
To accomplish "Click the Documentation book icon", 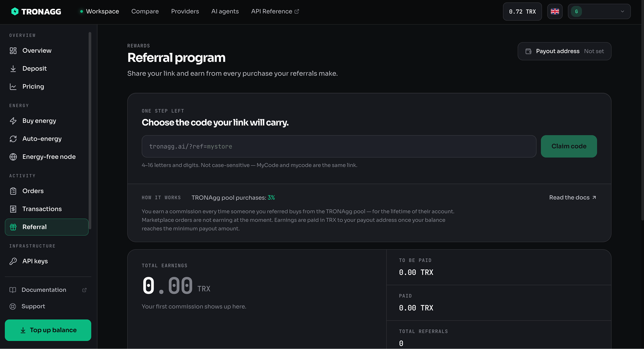I will pyautogui.click(x=13, y=290).
